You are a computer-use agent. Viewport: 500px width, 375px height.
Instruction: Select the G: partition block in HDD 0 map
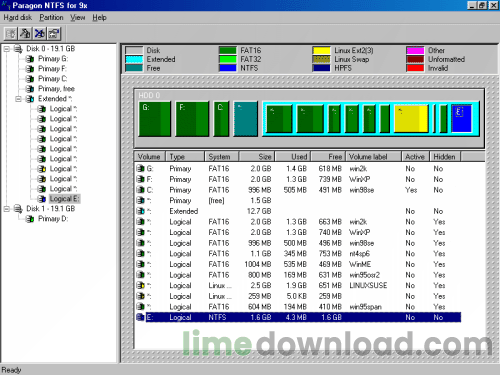[155, 119]
